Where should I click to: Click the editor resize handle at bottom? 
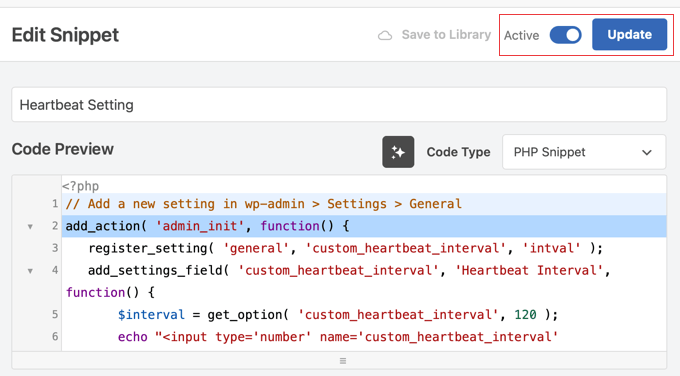[343, 361]
